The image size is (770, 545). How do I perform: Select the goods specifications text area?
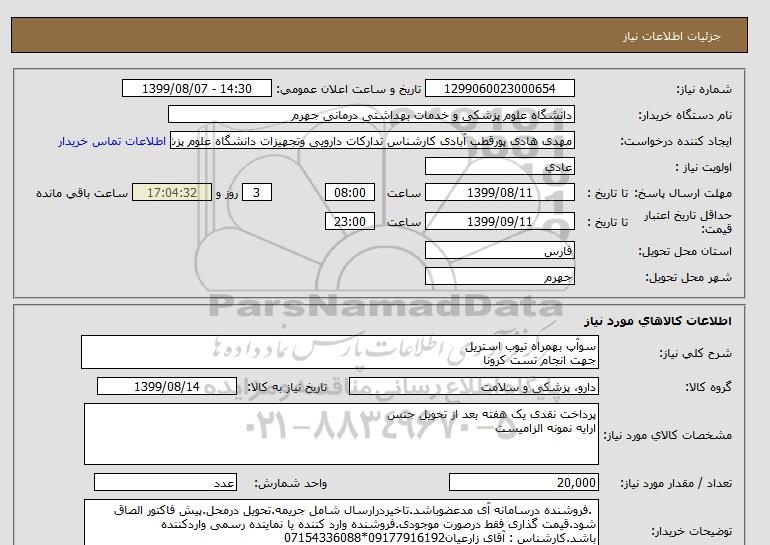[x=341, y=434]
